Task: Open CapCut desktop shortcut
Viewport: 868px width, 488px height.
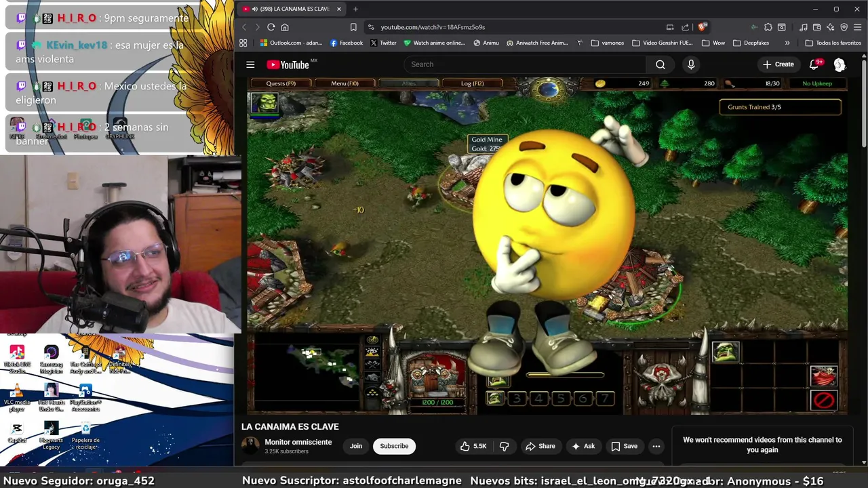Action: pos(17,432)
